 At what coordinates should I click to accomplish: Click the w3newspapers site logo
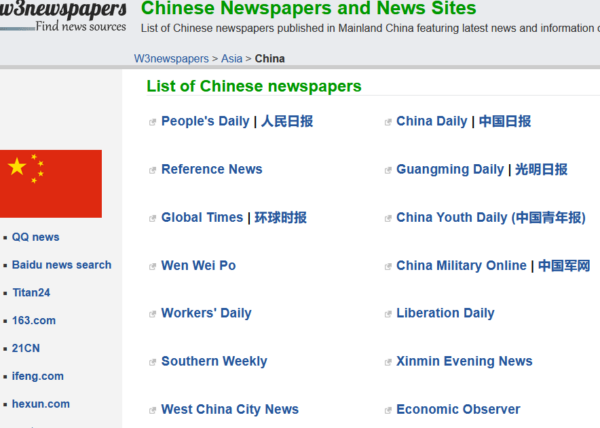point(63,16)
